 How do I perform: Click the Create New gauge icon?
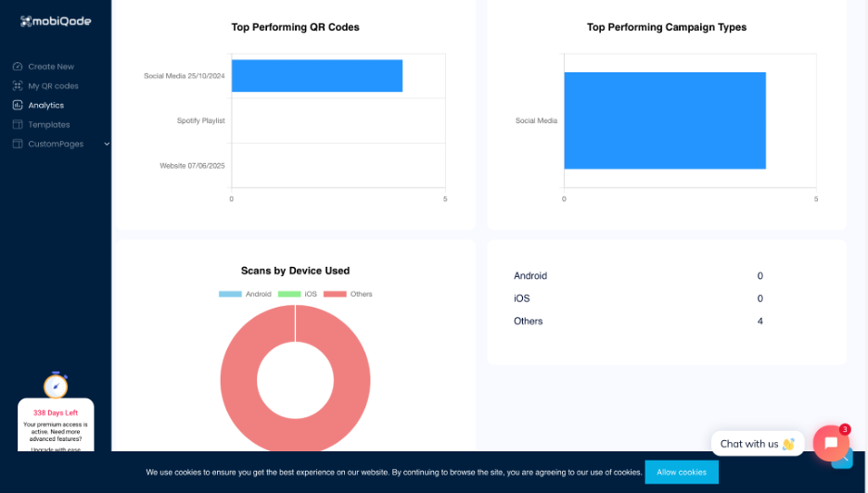18,67
